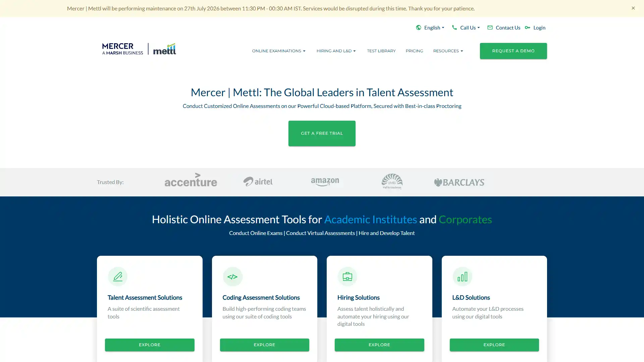Explore Coding Assessment Solutions
Viewport: 644px width, 362px height.
click(x=264, y=345)
